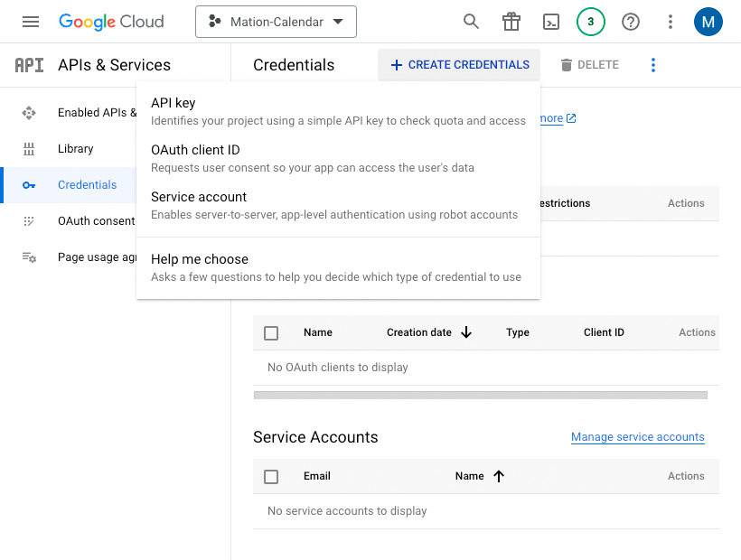741x560 pixels.
Task: Choose API key from dropdown
Action: [x=338, y=111]
